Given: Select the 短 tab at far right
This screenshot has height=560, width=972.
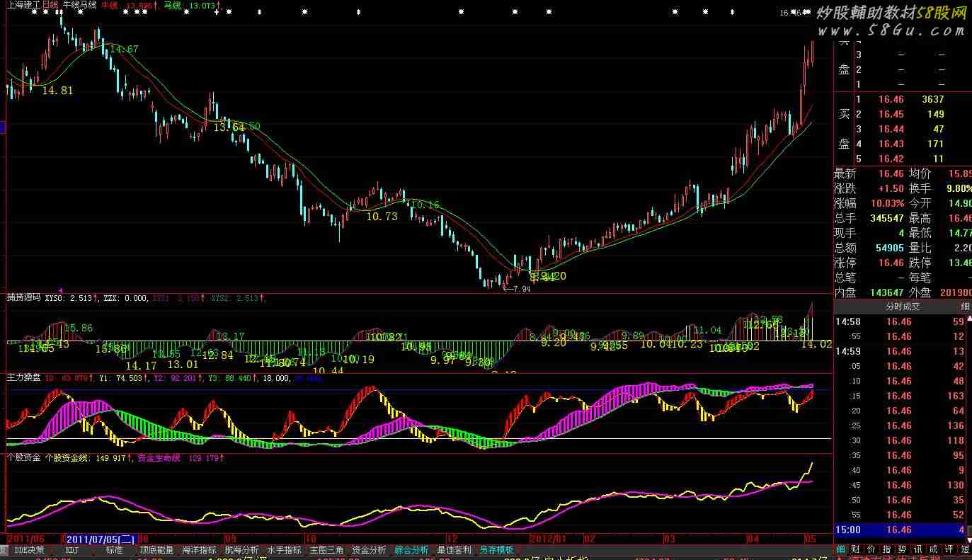Looking at the screenshot, I should pyautogui.click(x=965, y=549).
